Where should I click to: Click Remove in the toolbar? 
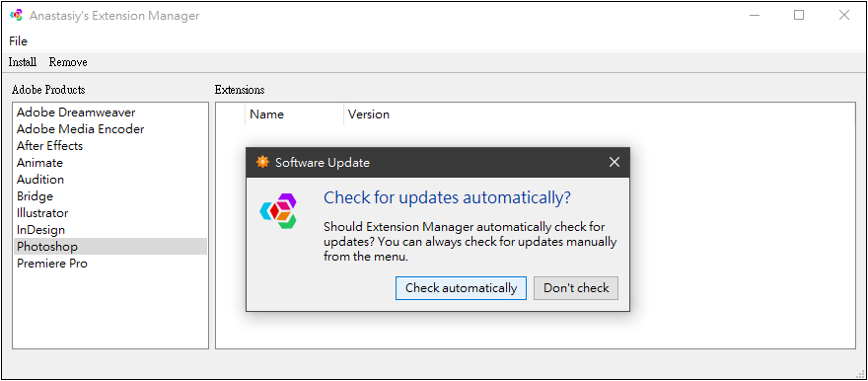click(x=68, y=62)
